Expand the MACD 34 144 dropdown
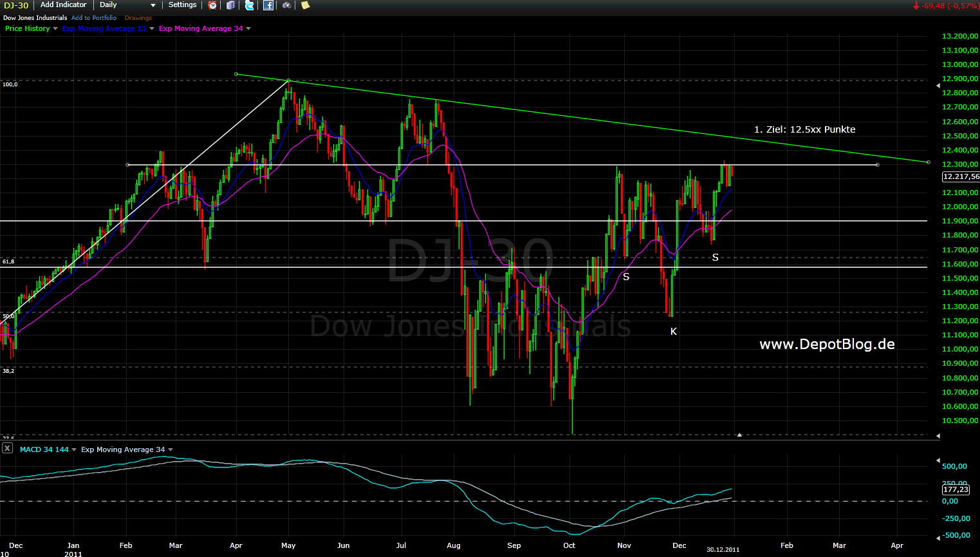980x557 pixels. 74,450
